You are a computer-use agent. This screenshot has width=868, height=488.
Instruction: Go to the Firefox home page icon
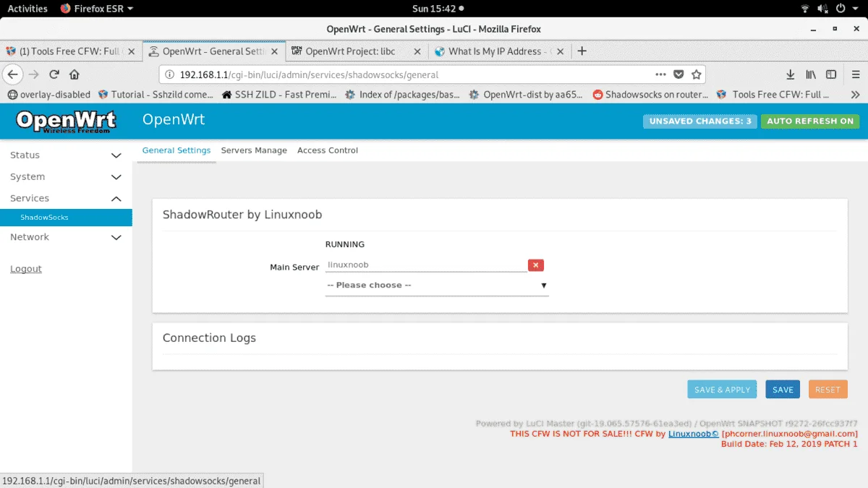[74, 74]
